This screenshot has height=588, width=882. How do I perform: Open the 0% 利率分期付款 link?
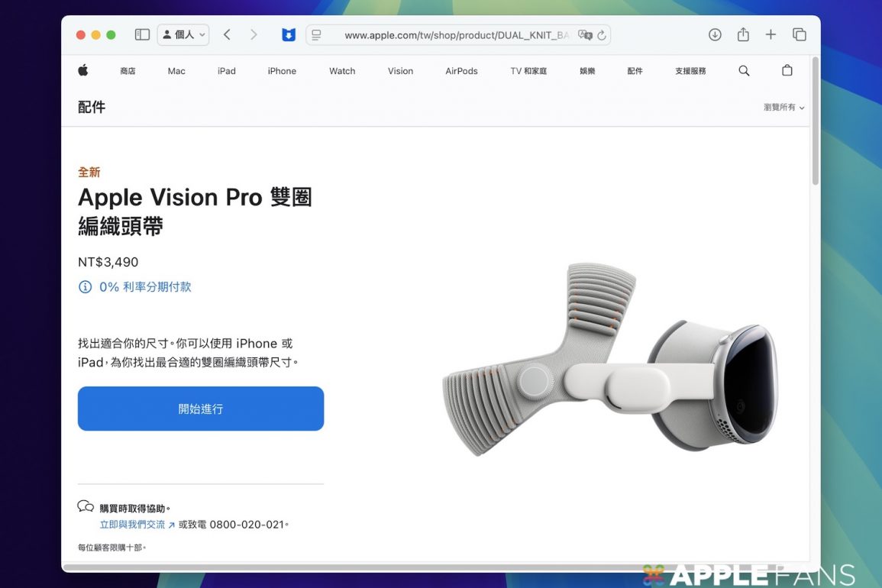point(145,287)
